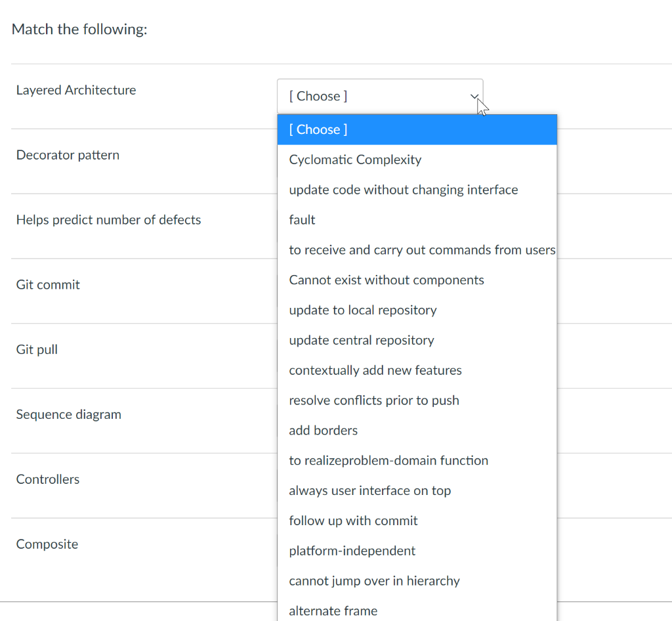
Task: Select 'to receive and carry out commands from users'
Action: pos(422,250)
